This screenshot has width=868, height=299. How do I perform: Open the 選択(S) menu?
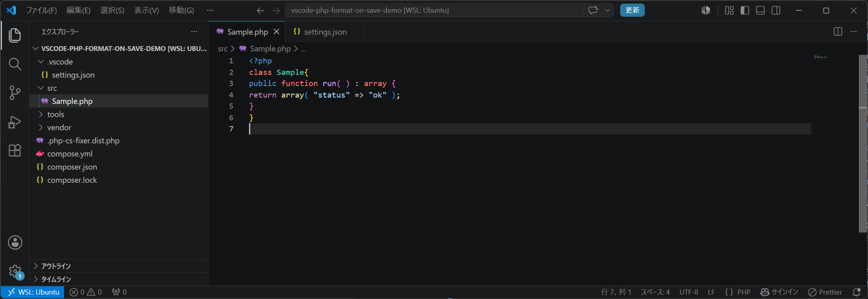point(112,10)
